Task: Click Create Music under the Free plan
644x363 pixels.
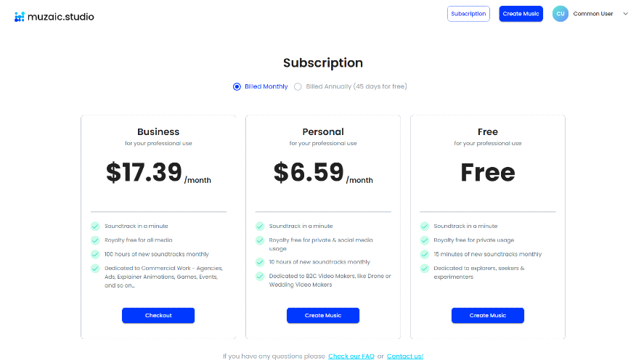Action: coord(488,315)
